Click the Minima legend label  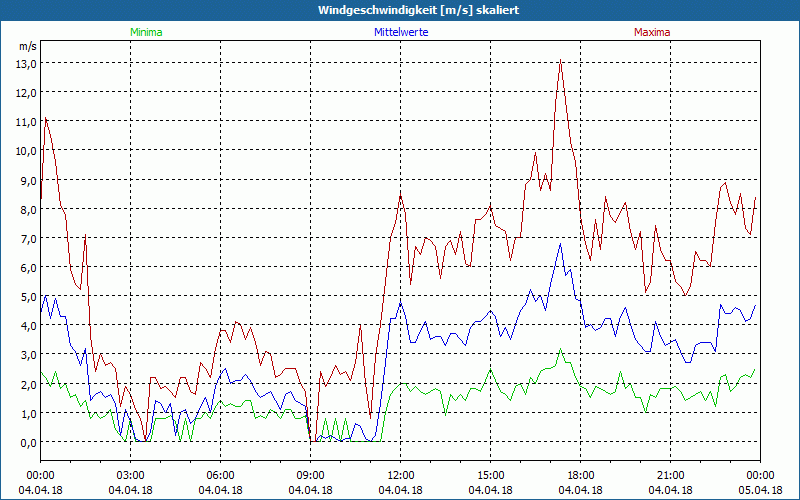[146, 32]
